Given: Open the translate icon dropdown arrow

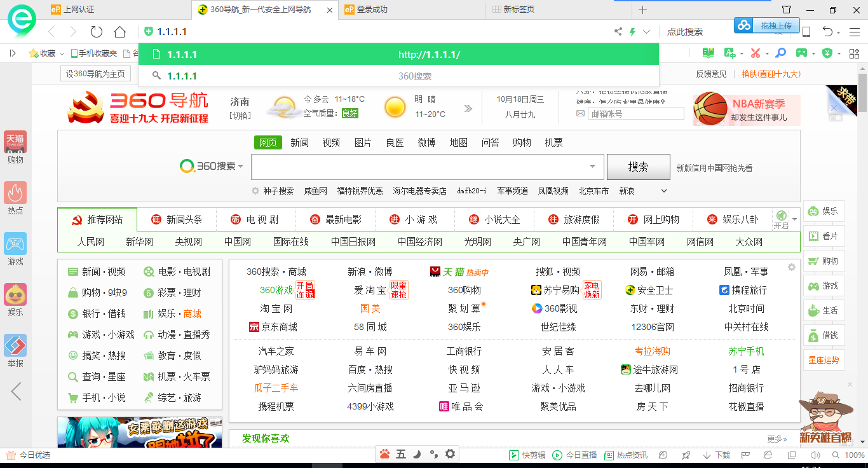Looking at the screenshot, I should point(741,53).
